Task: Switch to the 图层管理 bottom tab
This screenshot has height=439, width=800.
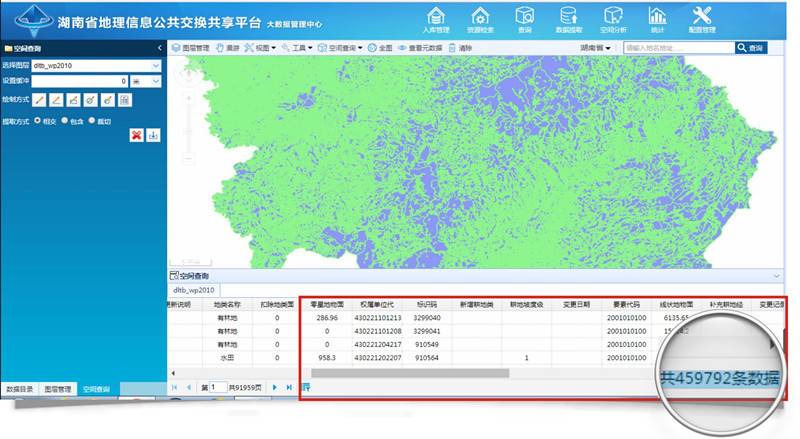Action: point(58,387)
